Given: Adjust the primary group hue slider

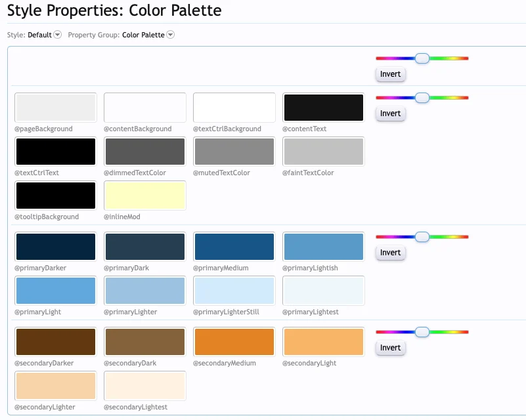Looking at the screenshot, I should 421,236.
